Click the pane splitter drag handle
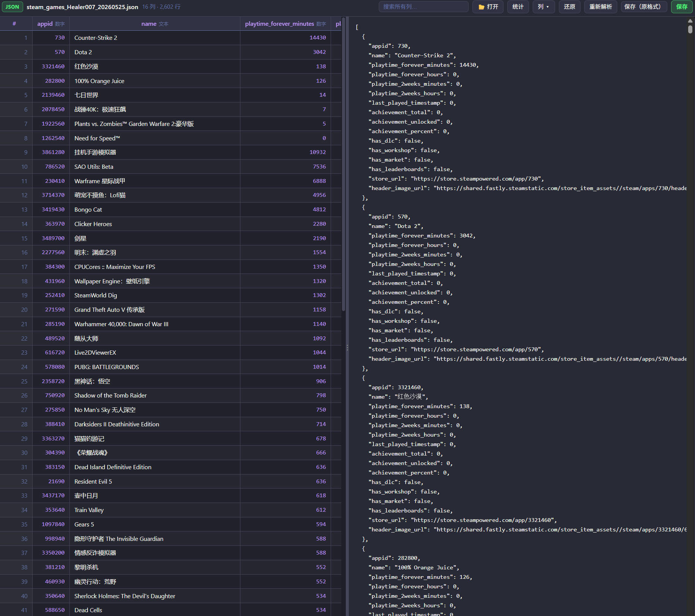 coord(347,347)
